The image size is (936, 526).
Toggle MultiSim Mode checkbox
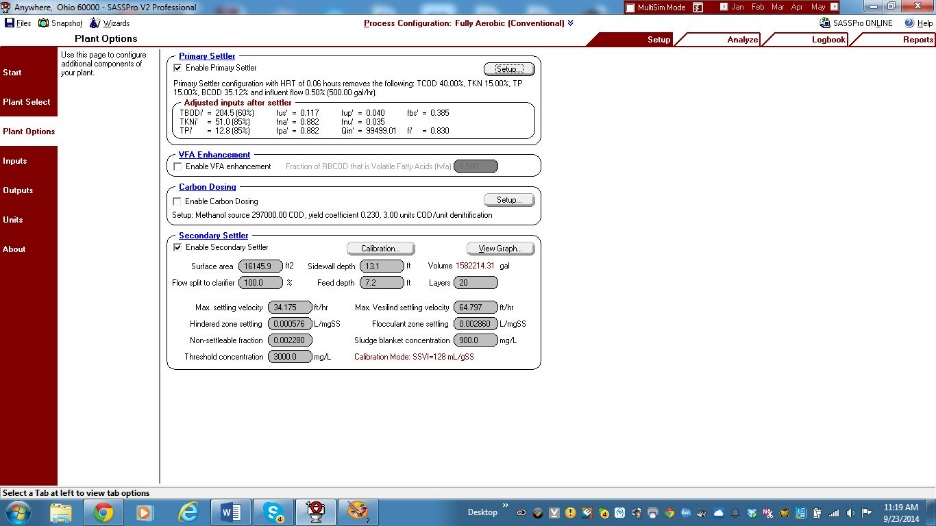[629, 7]
